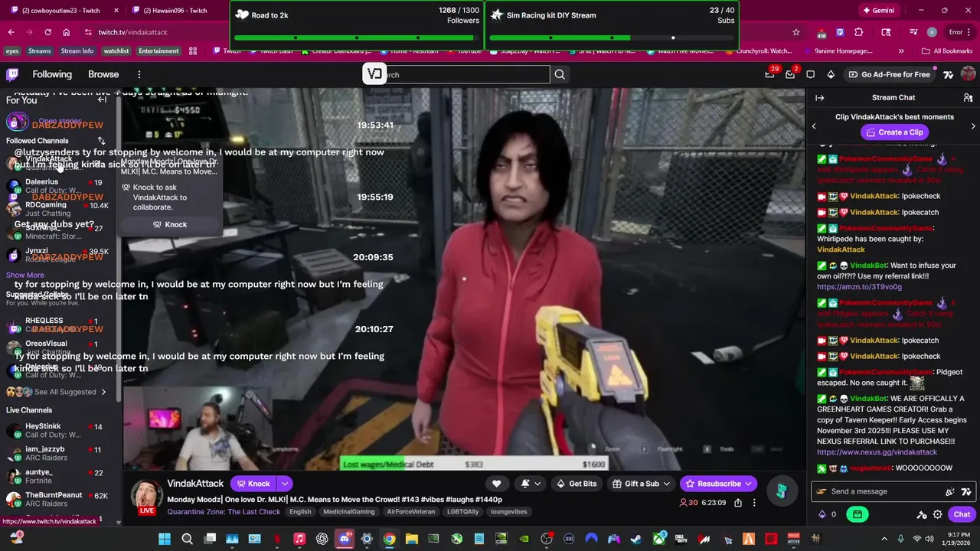Click the Twitch logo home icon
The height and width of the screenshot is (551, 980).
[12, 74]
